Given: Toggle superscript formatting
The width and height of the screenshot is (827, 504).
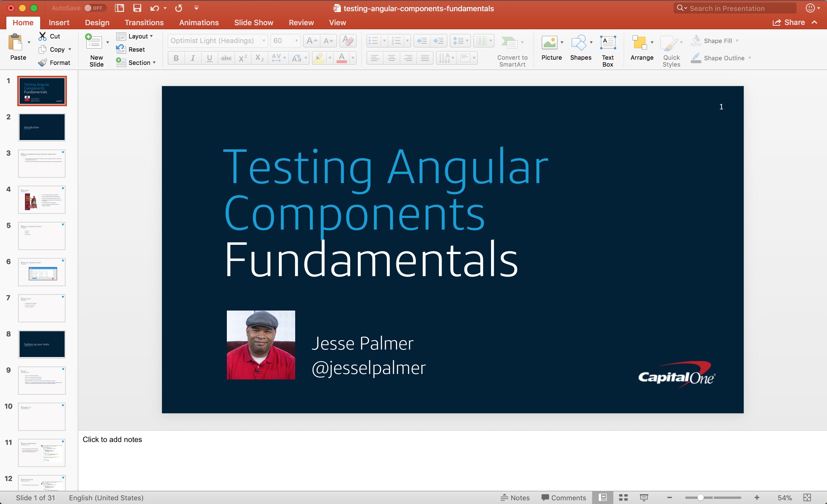Looking at the screenshot, I should tap(243, 58).
